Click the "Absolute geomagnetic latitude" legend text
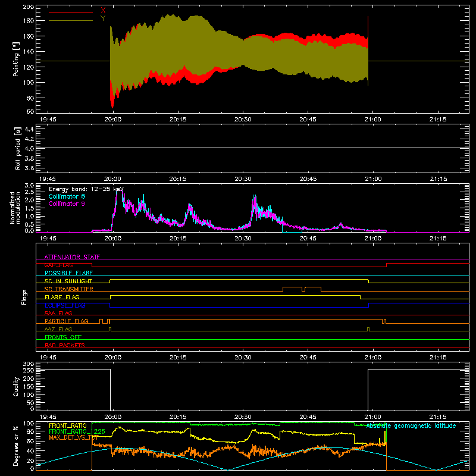 tap(411, 425)
